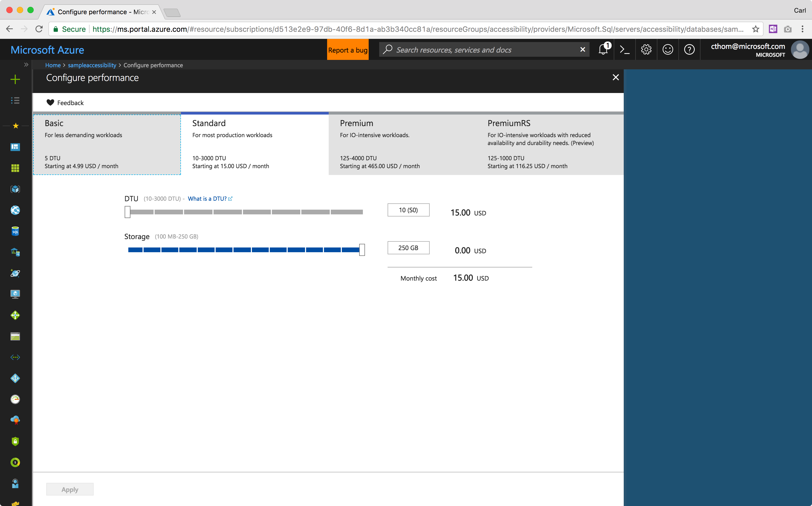This screenshot has height=506, width=812.
Task: Click the Report a bug button
Action: [x=348, y=50]
